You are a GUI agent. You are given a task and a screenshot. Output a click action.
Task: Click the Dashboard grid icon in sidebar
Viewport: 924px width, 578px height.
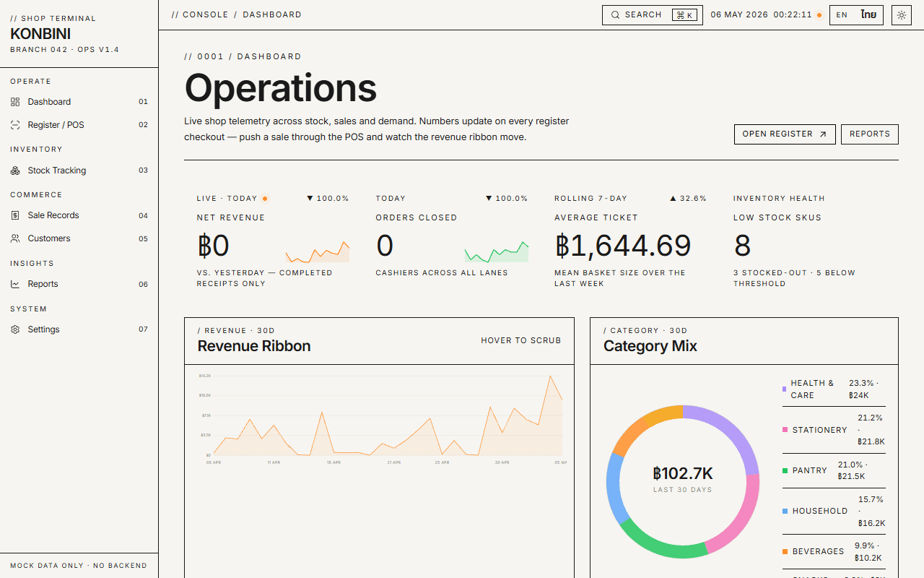coord(15,102)
